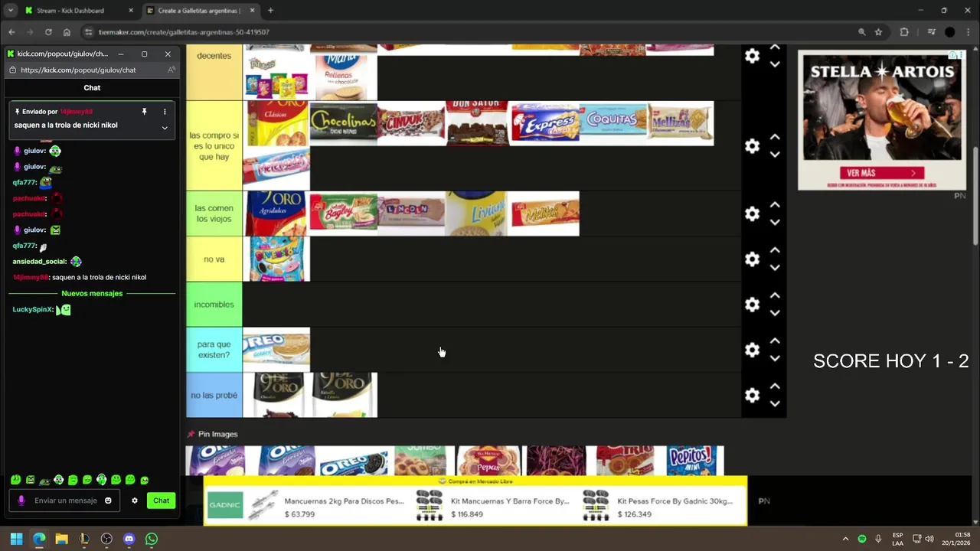Open pinned message options (three dots)
Image resolution: width=980 pixels, height=551 pixels.
tap(165, 112)
